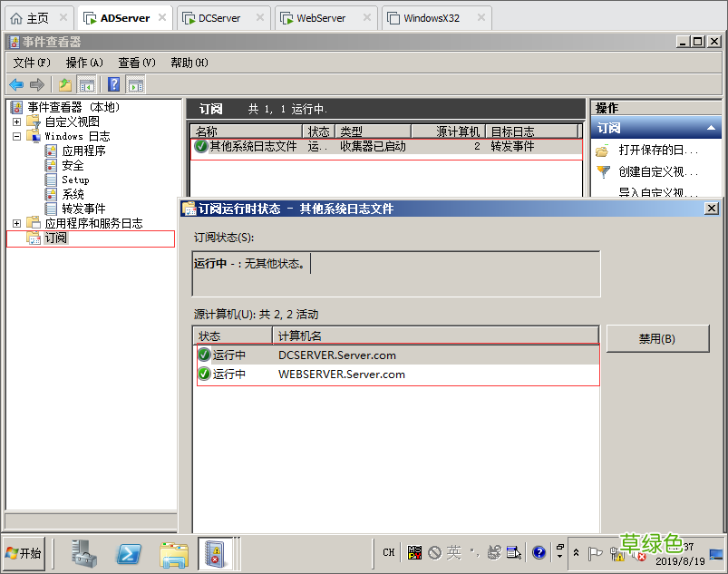Screen dimensions: 728x574
Task: Open the 安全 log in the tree
Action: pyautogui.click(x=69, y=165)
